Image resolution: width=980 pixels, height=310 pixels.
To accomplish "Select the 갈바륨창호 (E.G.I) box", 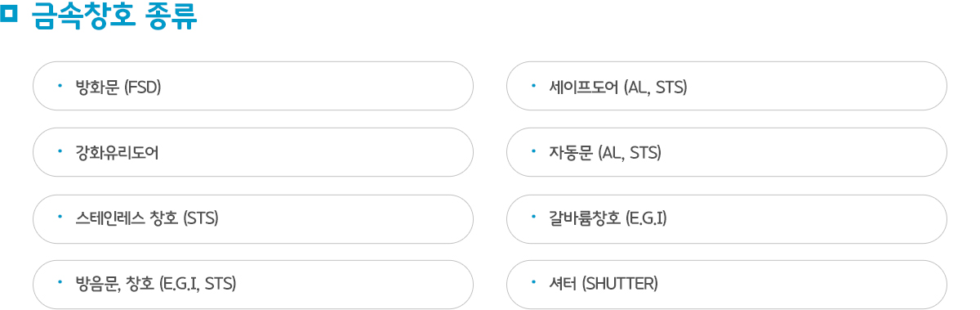I will click(x=727, y=218).
